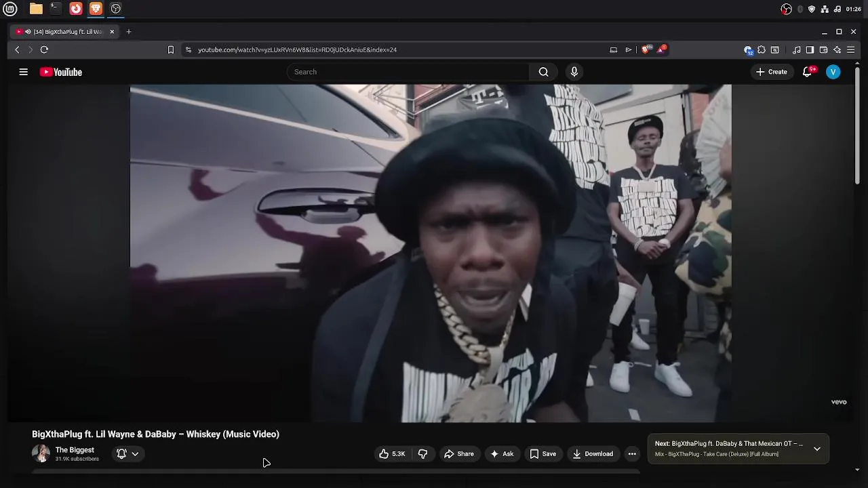Image resolution: width=868 pixels, height=488 pixels.
Task: Open the Extensions puzzle icon
Action: coord(762,49)
